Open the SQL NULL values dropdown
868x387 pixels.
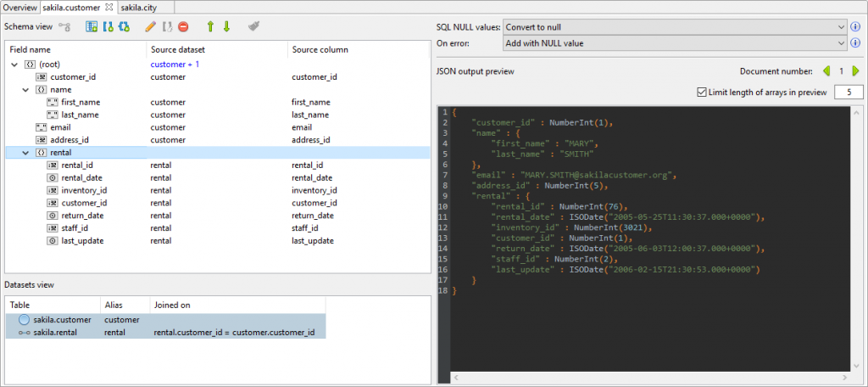[x=674, y=26]
